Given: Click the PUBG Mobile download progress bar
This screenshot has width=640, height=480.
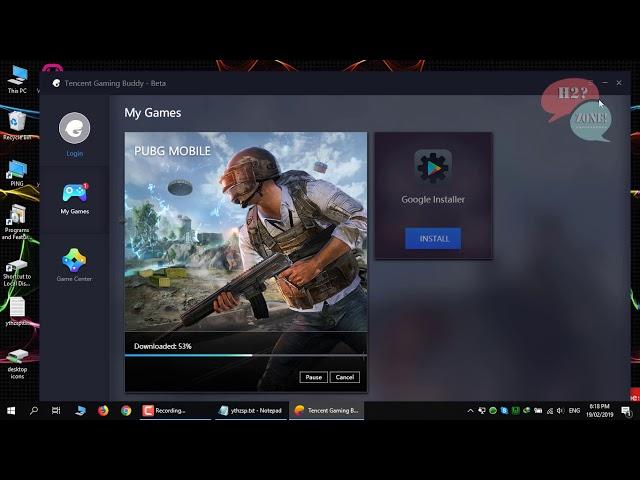Looking at the screenshot, I should click(246, 356).
